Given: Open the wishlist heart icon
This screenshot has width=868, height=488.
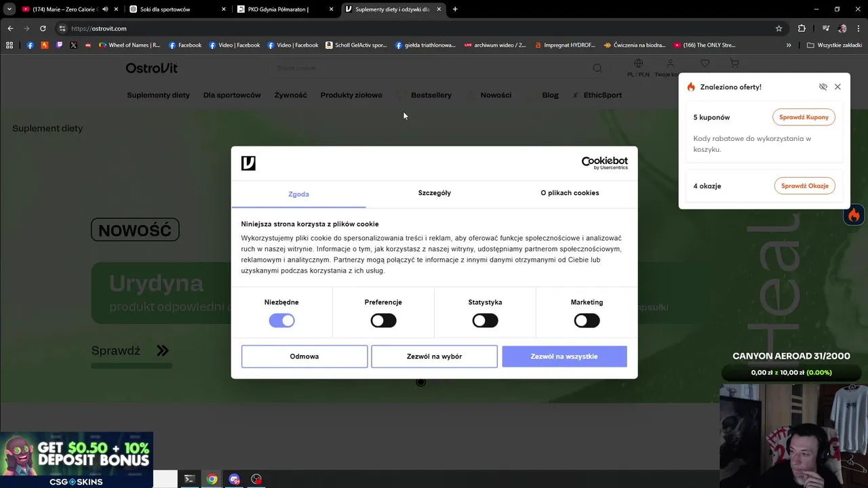Looking at the screenshot, I should coord(705,64).
